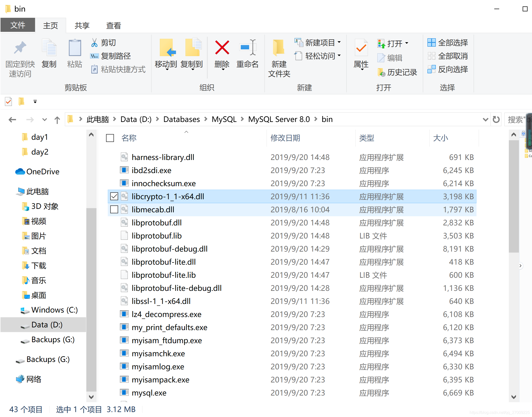The height and width of the screenshot is (417, 532).
Task: Open Customize Quick Access Toolbar dropdown
Action: [x=35, y=101]
